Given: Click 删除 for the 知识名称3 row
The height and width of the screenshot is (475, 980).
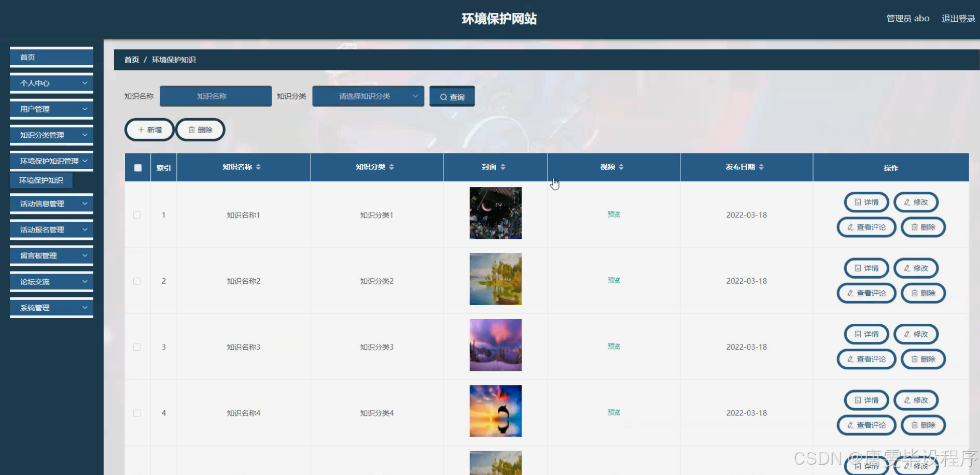Looking at the screenshot, I should pyautogui.click(x=923, y=359).
